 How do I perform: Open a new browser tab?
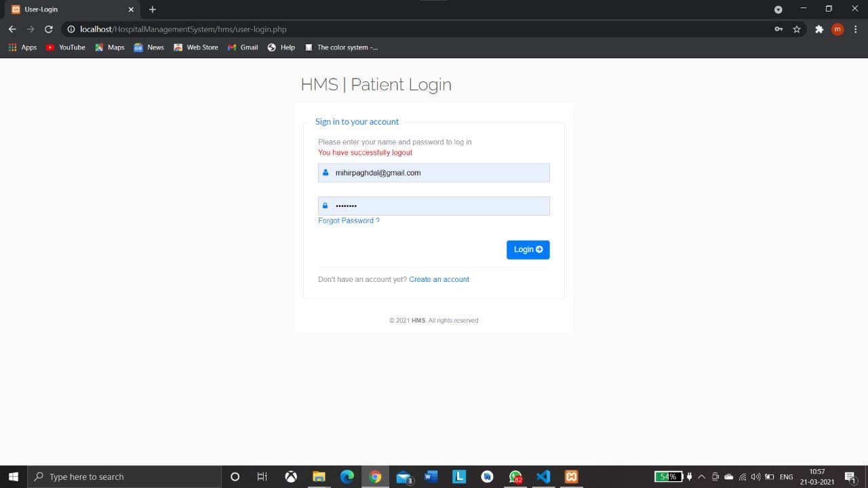[x=153, y=9]
